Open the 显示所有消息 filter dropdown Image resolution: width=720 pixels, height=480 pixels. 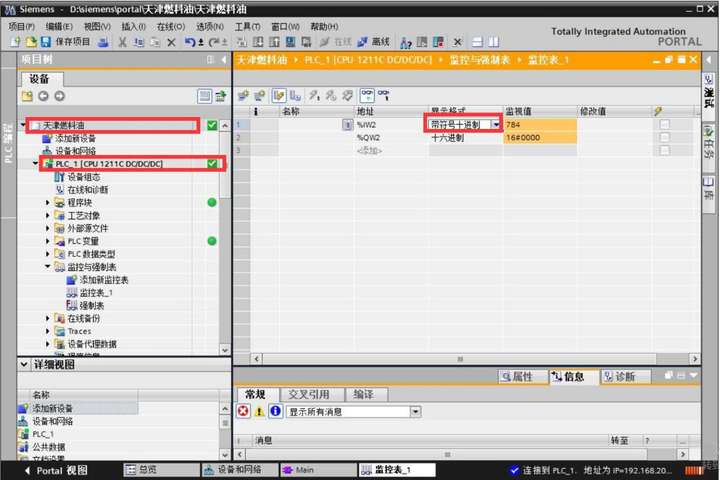tap(415, 412)
